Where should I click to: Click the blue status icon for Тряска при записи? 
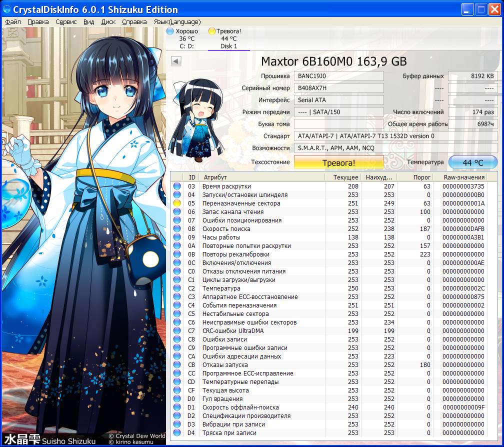pos(177,433)
